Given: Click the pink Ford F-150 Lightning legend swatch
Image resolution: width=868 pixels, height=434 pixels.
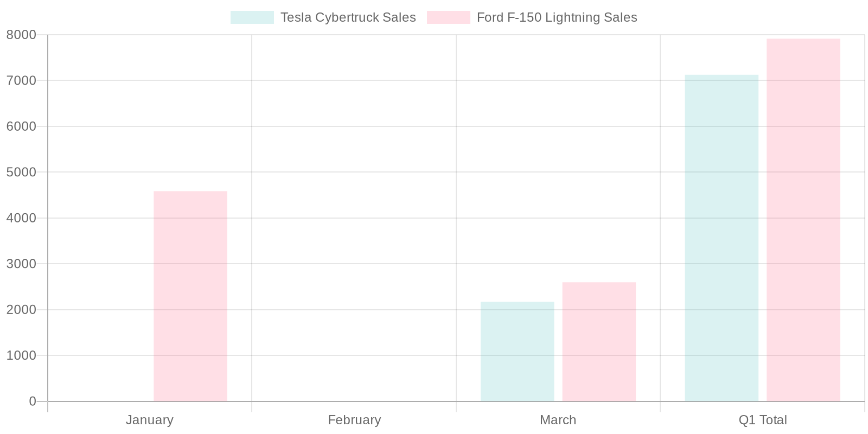Looking at the screenshot, I should (448, 17).
